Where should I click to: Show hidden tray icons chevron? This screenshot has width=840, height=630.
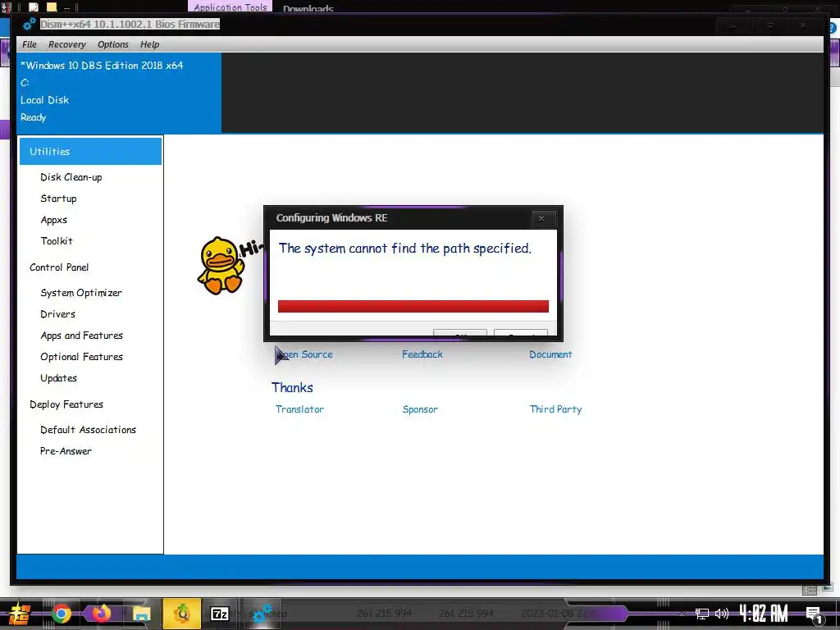click(682, 614)
